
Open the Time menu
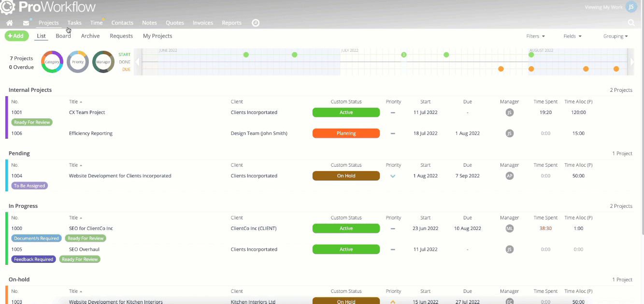tap(97, 23)
